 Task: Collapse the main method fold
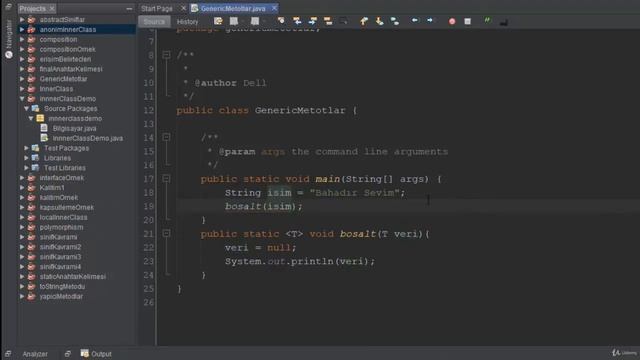coord(166,178)
